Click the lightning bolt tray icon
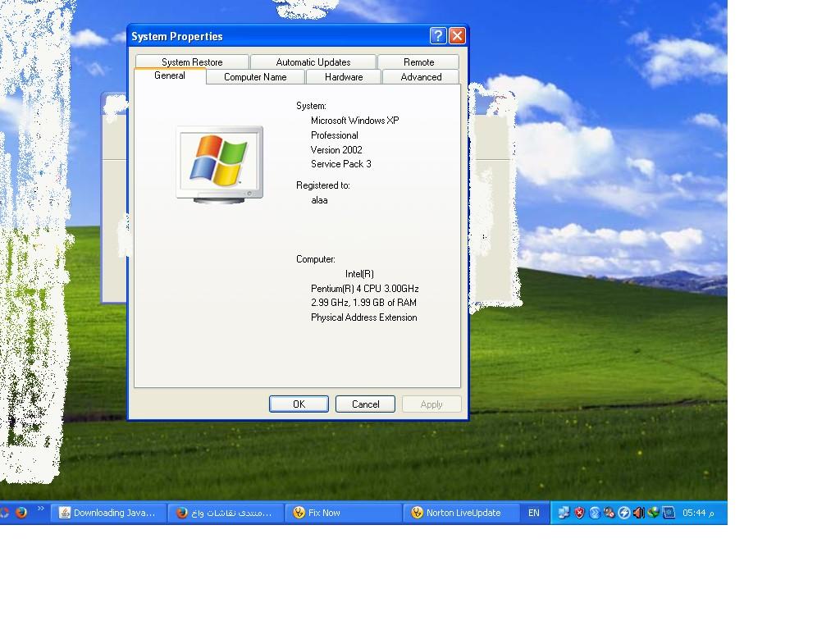This screenshot has width=840, height=630. [624, 513]
